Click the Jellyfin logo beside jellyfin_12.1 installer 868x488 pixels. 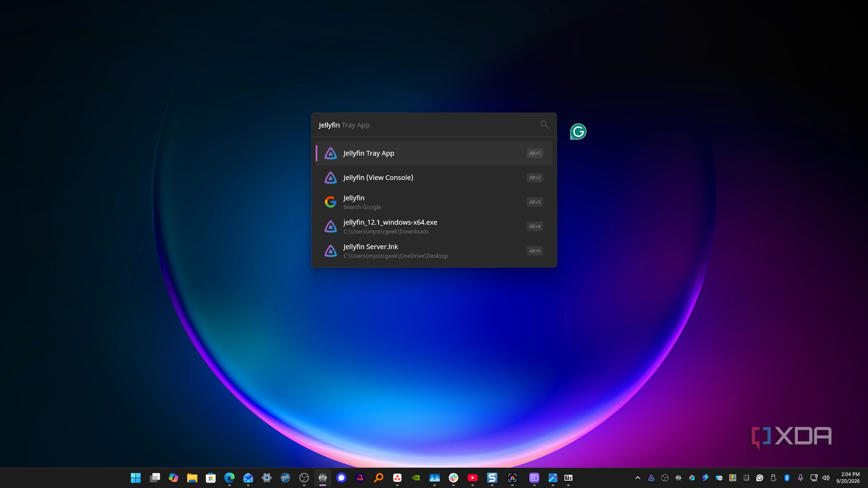[x=330, y=226]
